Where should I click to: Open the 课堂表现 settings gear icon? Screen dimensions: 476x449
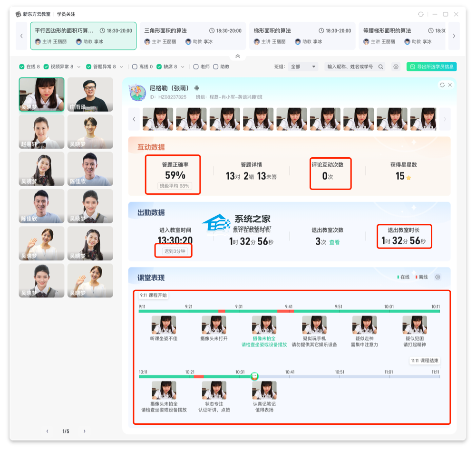coord(438,277)
